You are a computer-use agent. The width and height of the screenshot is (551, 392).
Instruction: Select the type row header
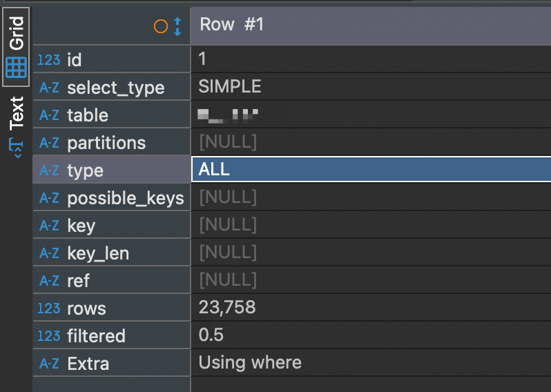(x=112, y=170)
